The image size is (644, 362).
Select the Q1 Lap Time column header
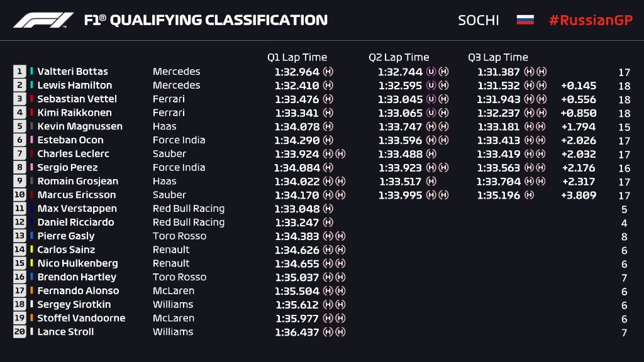[297, 57]
